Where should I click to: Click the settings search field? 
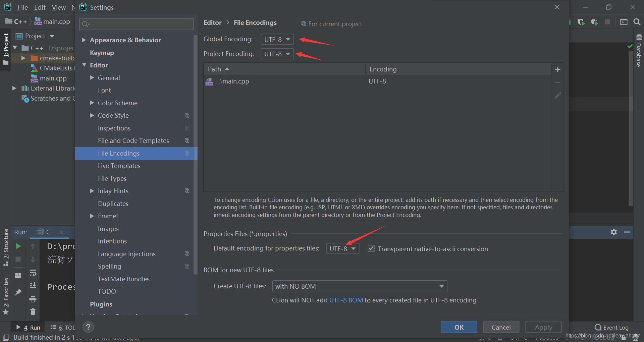coord(137,24)
